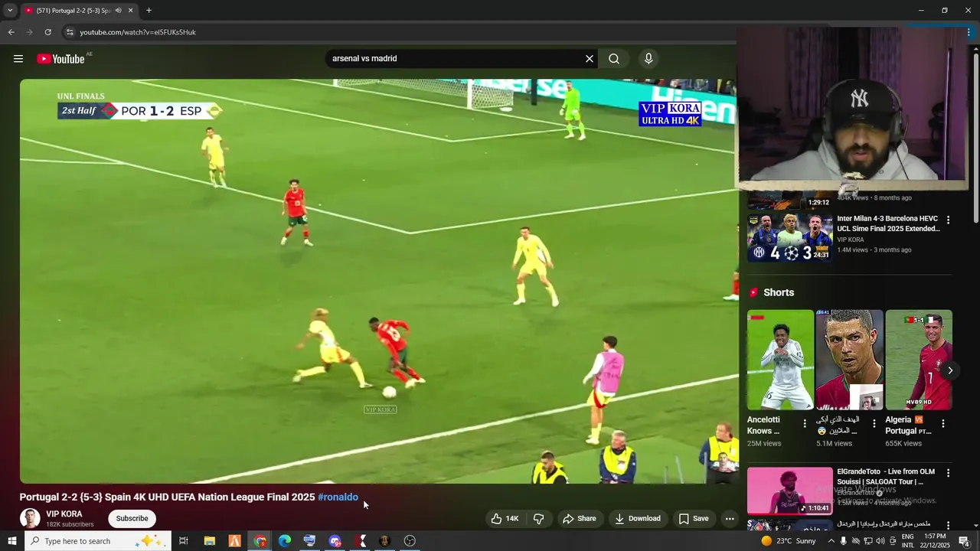The height and width of the screenshot is (551, 980).
Task: Open the notification center icon
Action: (x=964, y=541)
